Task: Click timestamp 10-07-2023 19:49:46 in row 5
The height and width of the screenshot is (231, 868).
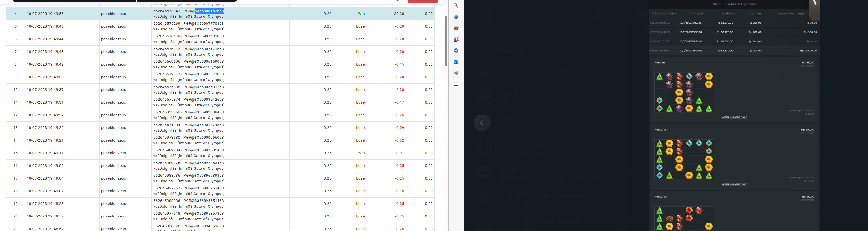Action: tap(45, 26)
